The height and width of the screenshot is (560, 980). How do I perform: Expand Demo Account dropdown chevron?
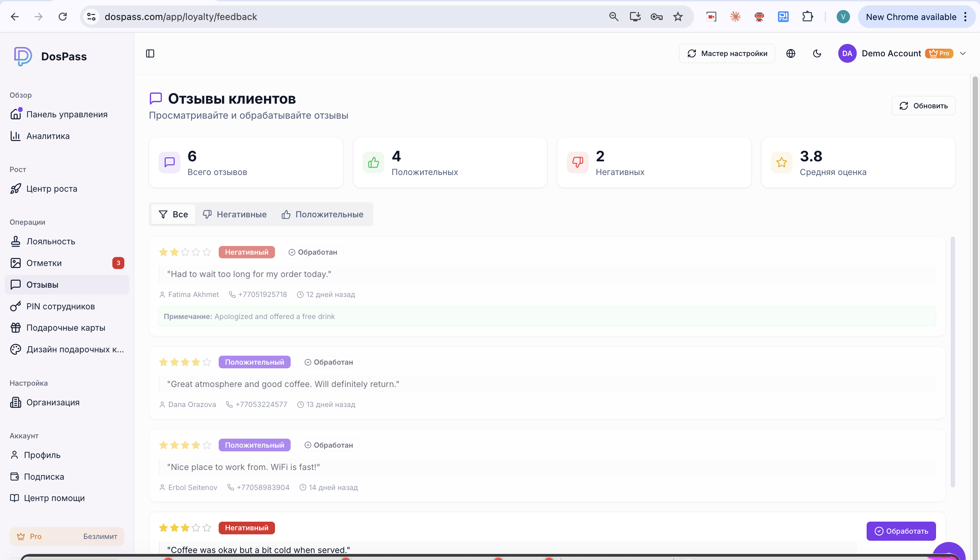[x=963, y=53]
